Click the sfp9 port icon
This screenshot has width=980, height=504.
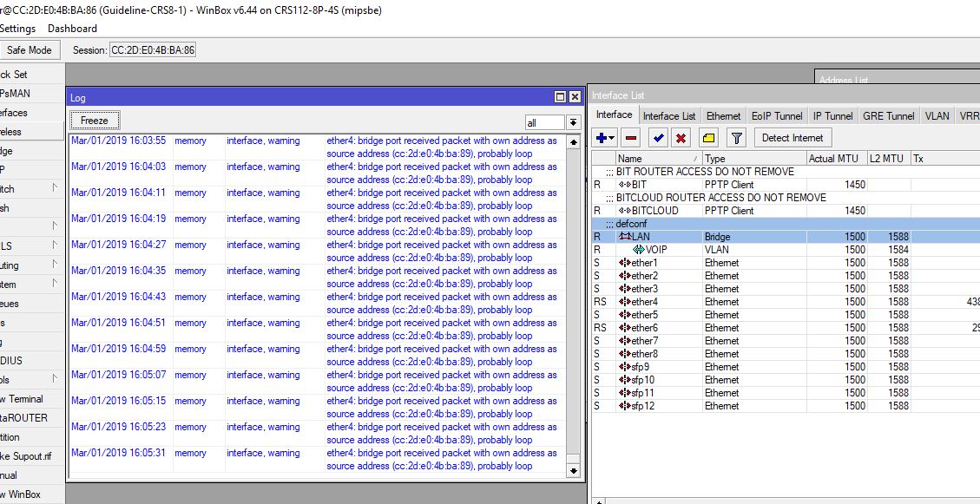click(x=625, y=367)
